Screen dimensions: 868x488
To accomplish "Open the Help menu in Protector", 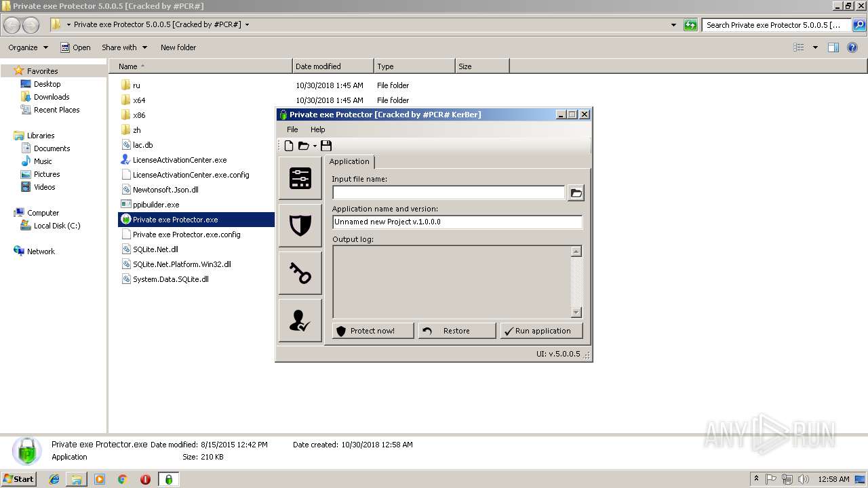I will point(317,129).
